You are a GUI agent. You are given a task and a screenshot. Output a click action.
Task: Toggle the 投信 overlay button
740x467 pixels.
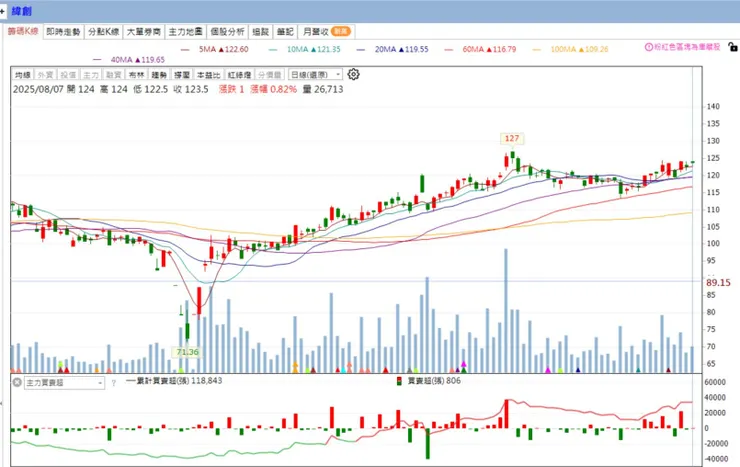point(68,75)
